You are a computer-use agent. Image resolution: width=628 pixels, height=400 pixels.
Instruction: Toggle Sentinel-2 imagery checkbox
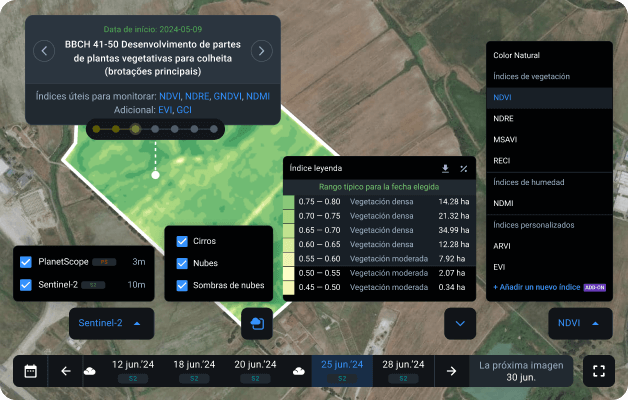[26, 285]
